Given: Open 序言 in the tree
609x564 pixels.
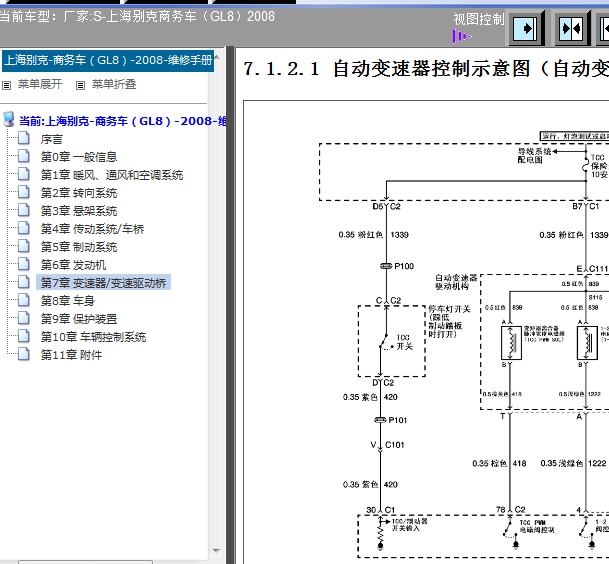Looking at the screenshot, I should [x=52, y=139].
